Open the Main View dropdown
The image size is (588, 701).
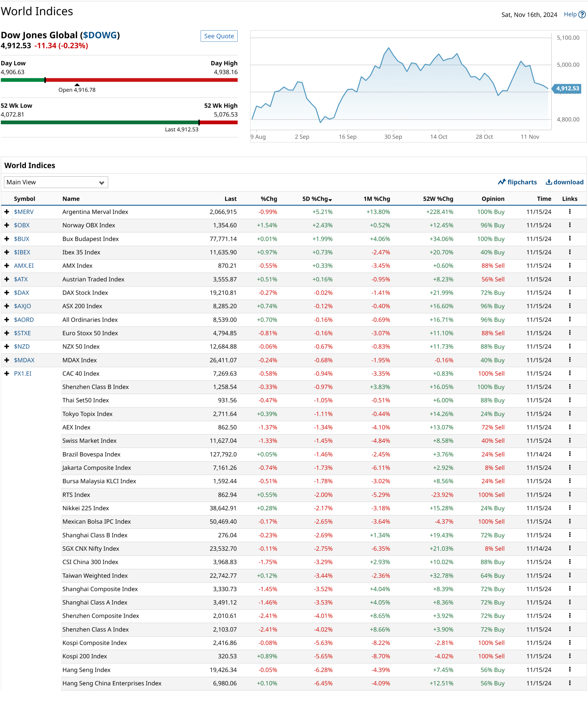pos(56,182)
